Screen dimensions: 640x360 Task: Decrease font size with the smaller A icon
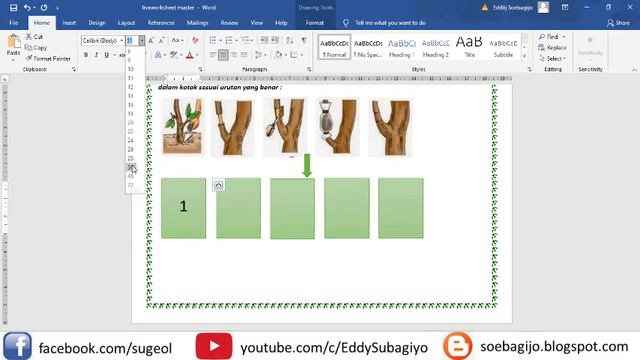(161, 40)
